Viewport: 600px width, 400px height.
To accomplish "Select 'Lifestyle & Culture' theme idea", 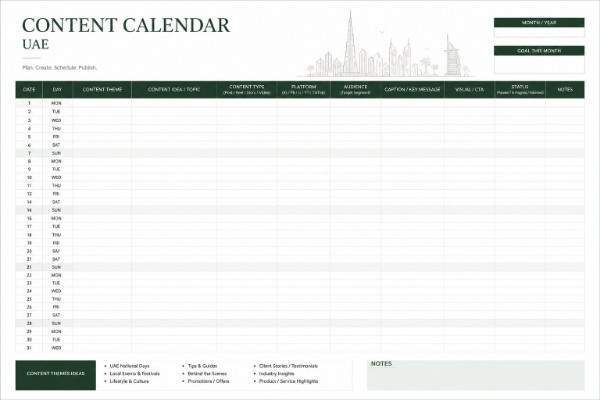I will click(x=129, y=381).
